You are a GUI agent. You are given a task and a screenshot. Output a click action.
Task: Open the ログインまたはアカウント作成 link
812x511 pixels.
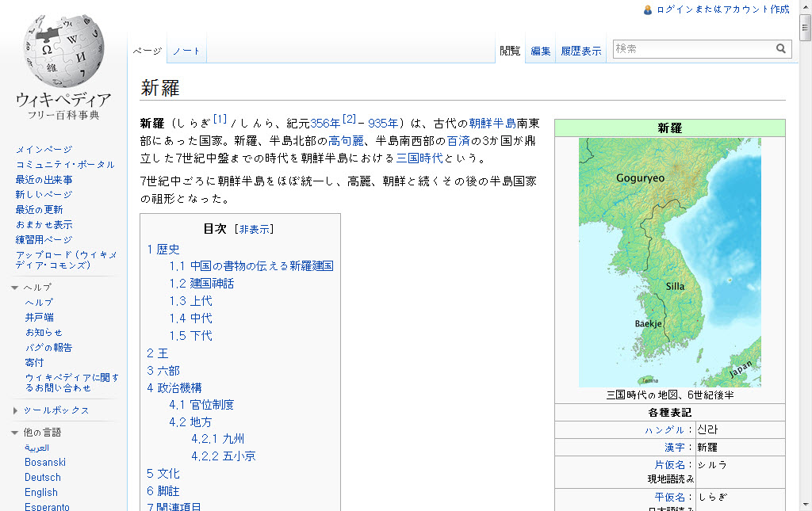722,10
